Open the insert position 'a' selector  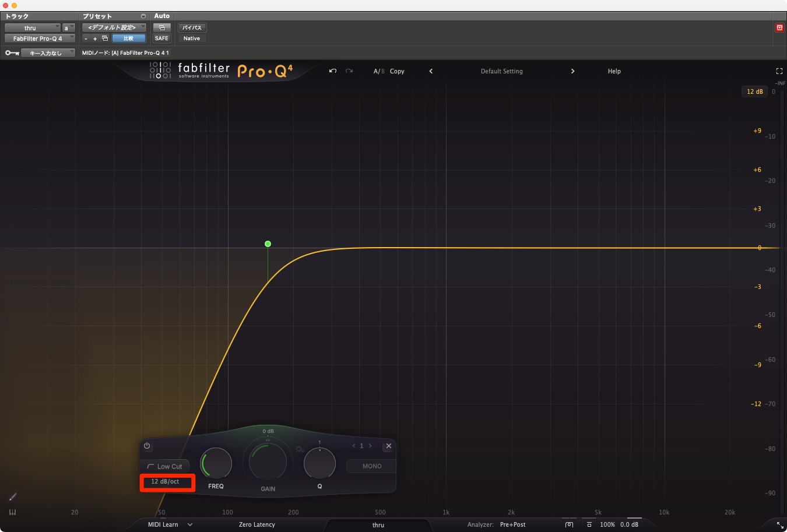click(69, 28)
